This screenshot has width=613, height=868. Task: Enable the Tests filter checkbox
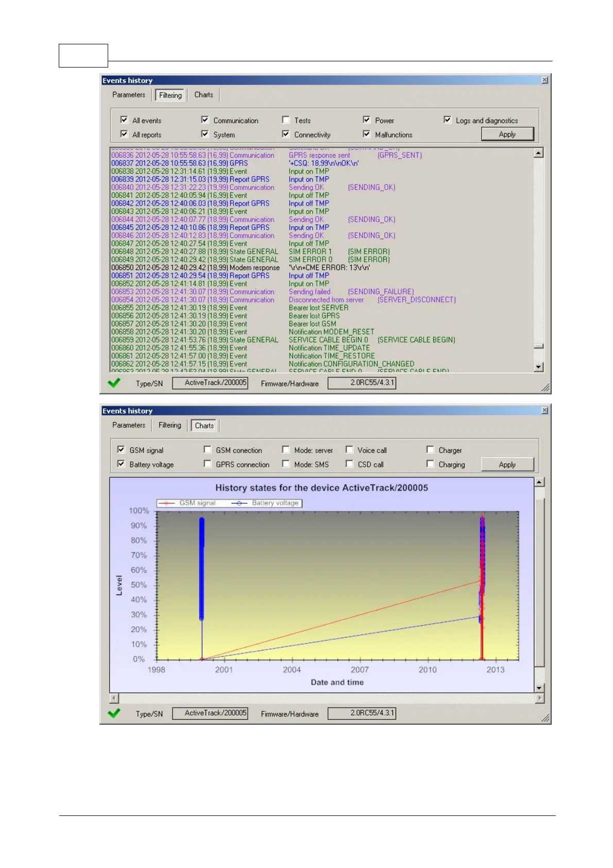coord(286,120)
